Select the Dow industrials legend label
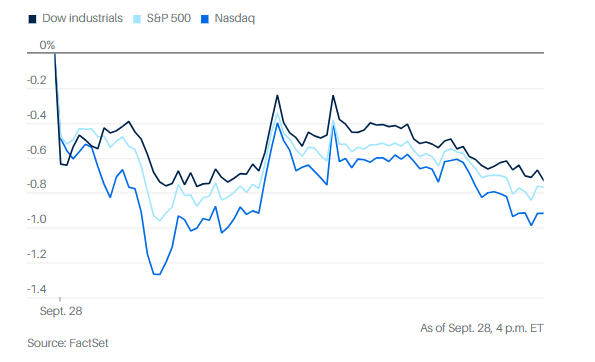This screenshot has height=362, width=595. point(82,18)
